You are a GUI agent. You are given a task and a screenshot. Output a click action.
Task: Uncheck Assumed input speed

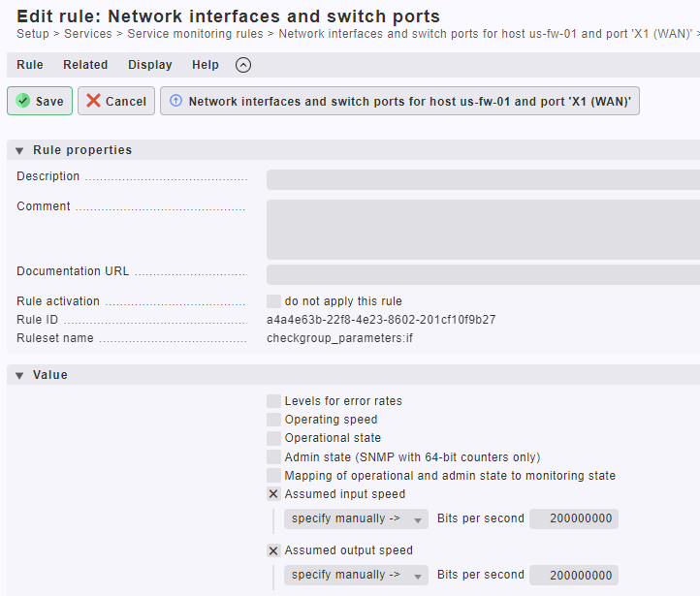pos(273,494)
